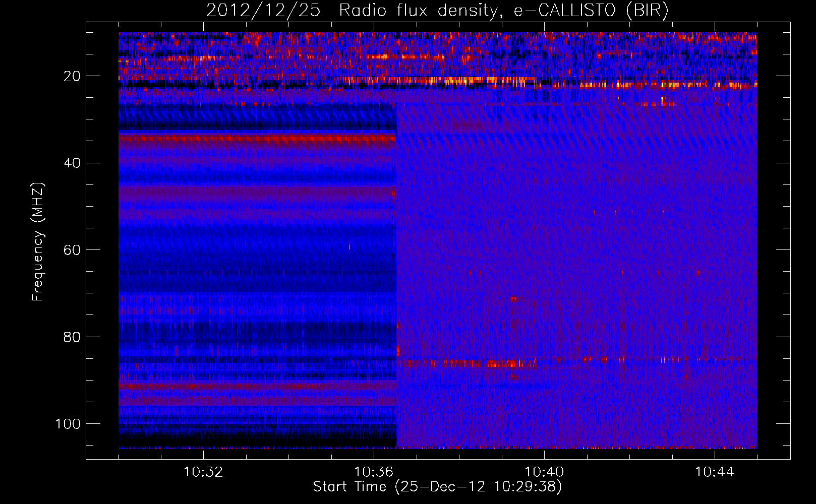
Task: Click the 40 frequency tick label
Action: tap(72, 163)
